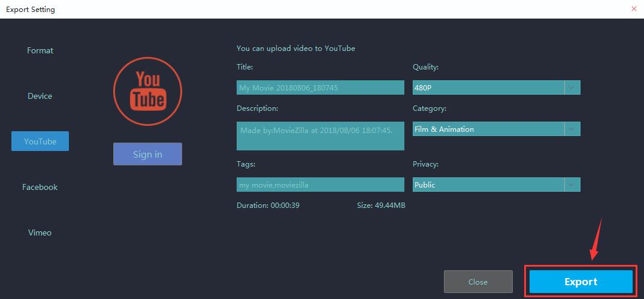Open the Facebook export tab
Viewport: 644px width, 299px height.
click(40, 187)
